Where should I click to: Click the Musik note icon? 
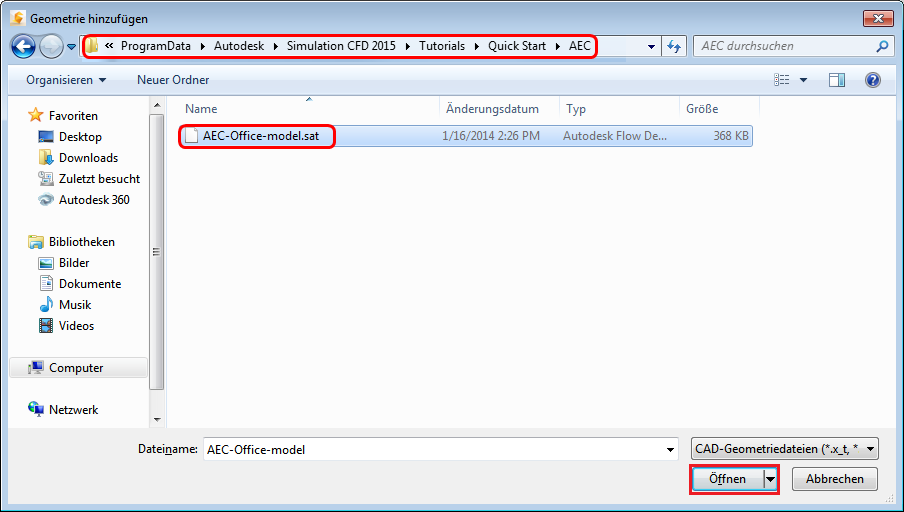[46, 304]
